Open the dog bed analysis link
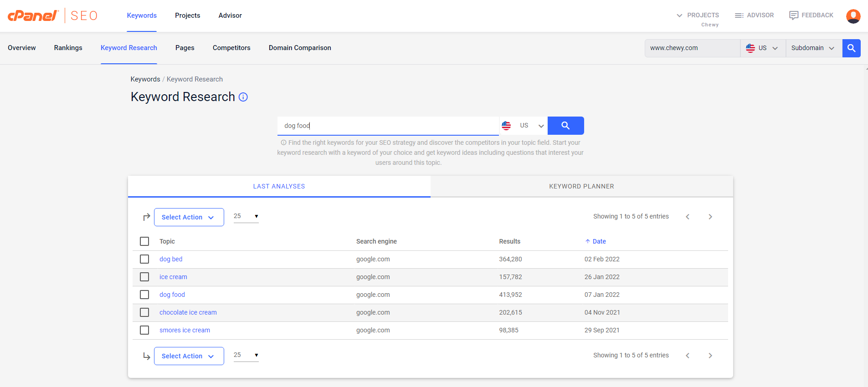Screen dimensions: 868x387 [x=171, y=259]
